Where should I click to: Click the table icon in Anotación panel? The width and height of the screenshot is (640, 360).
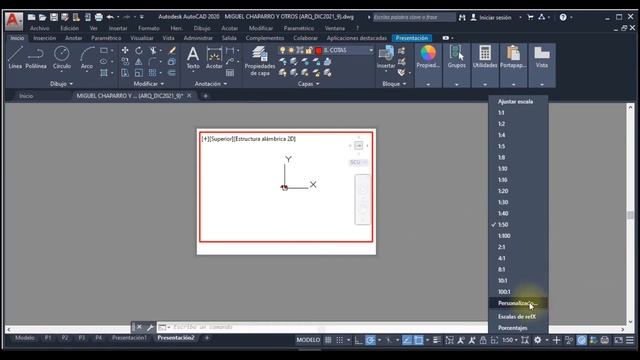tap(230, 73)
